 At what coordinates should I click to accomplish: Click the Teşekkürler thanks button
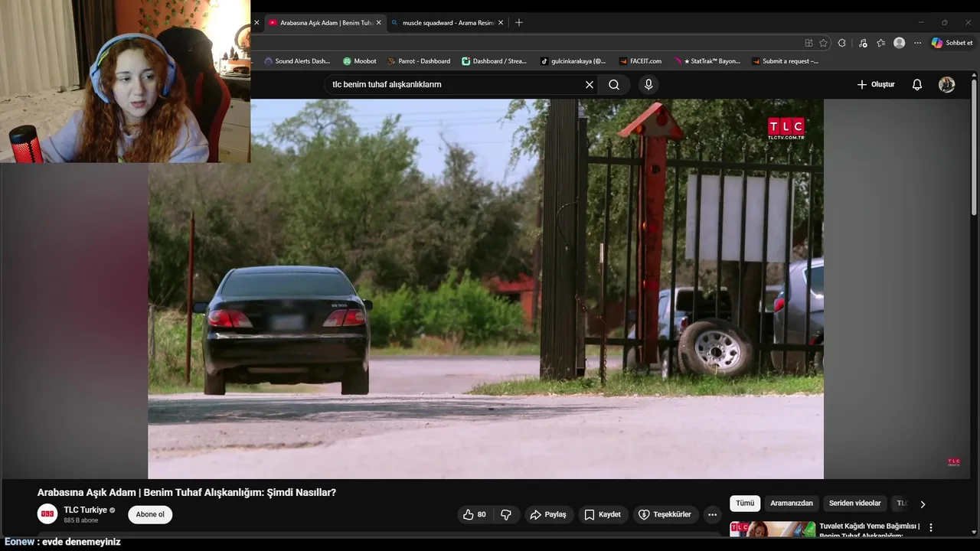click(x=665, y=514)
